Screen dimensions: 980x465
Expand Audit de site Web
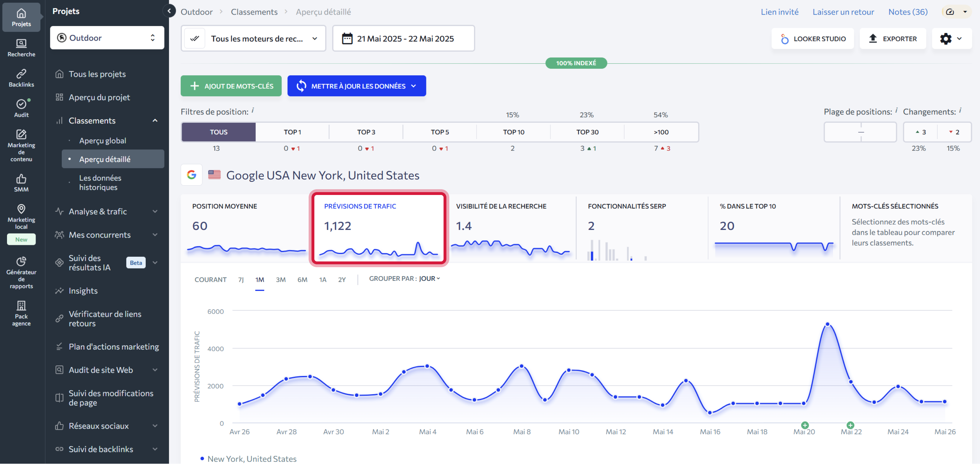155,370
